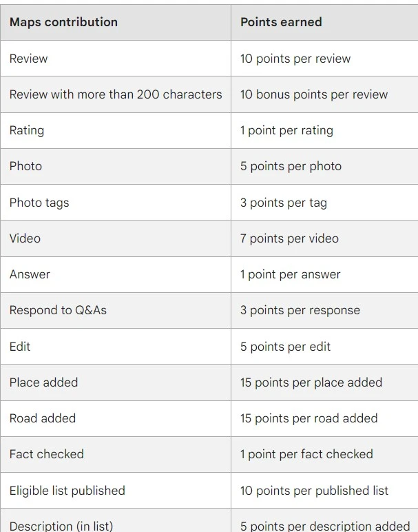This screenshot has height=532, width=418.
Task: Click '3 points per response' text
Action: pos(300,310)
